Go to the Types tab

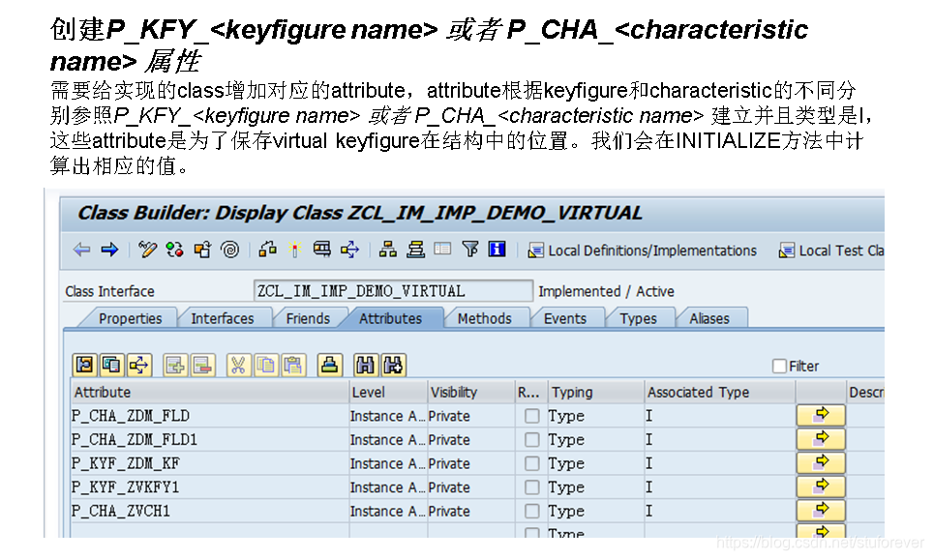coord(638,318)
